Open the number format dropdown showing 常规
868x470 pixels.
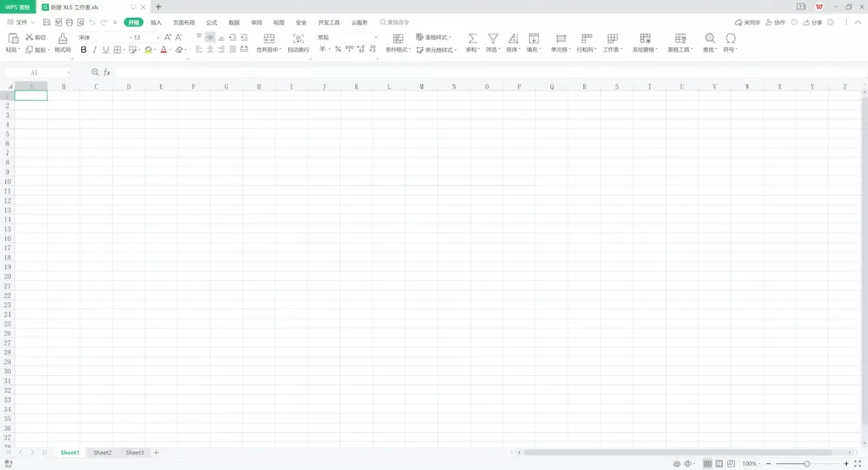346,37
